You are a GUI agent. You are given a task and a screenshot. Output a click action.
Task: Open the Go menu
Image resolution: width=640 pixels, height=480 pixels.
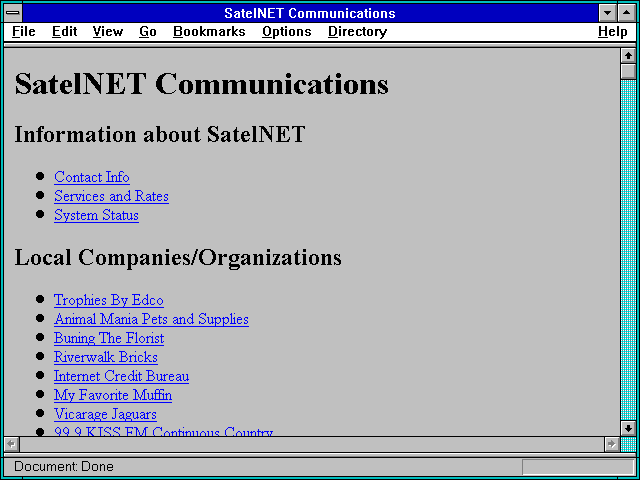(x=148, y=31)
